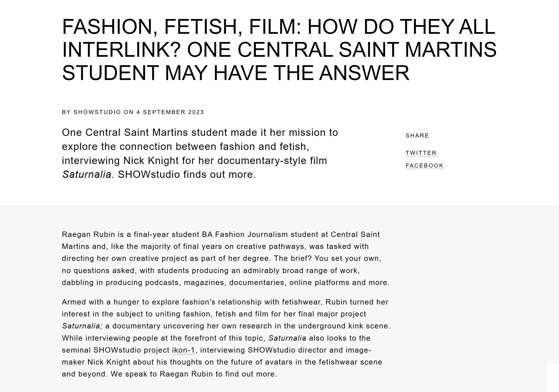
Task: Click the 4 SEPTEMBER 2023 publish date
Action: click(170, 112)
